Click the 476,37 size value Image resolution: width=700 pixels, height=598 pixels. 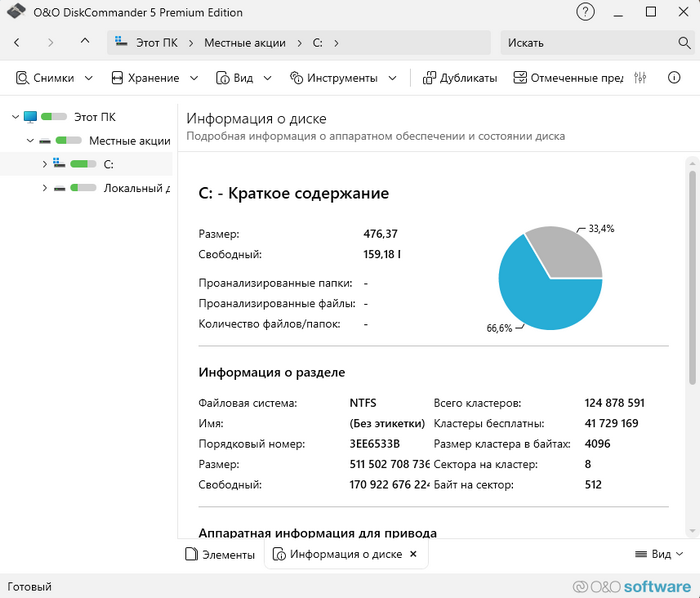[x=380, y=234]
